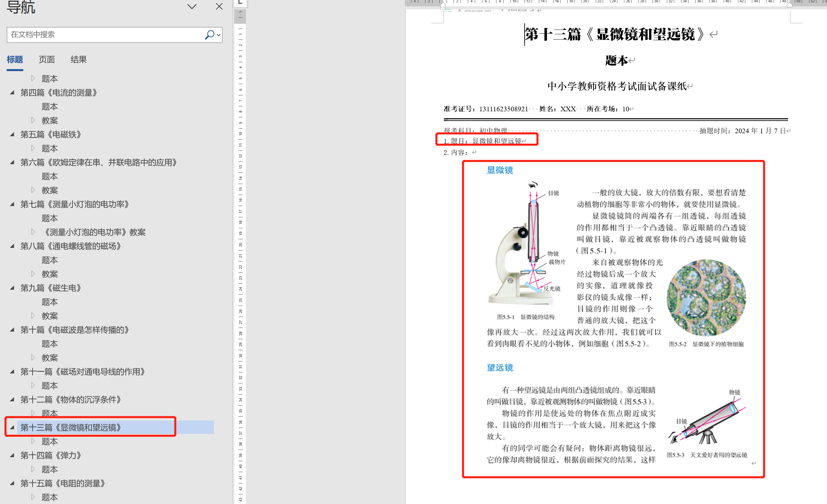Click the ruler tab selector icon
The height and width of the screenshot is (504, 827).
(x=240, y=2)
